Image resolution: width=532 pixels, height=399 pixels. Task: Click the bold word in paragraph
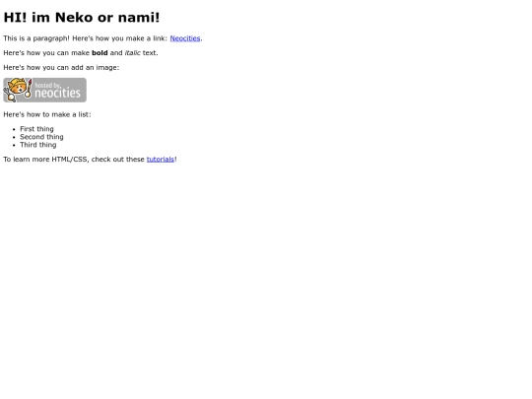100,53
